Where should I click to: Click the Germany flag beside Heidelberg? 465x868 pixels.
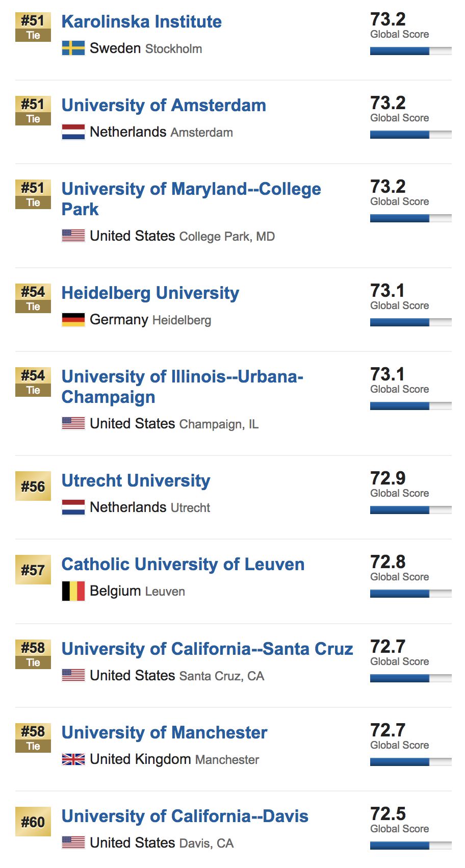[x=73, y=320]
